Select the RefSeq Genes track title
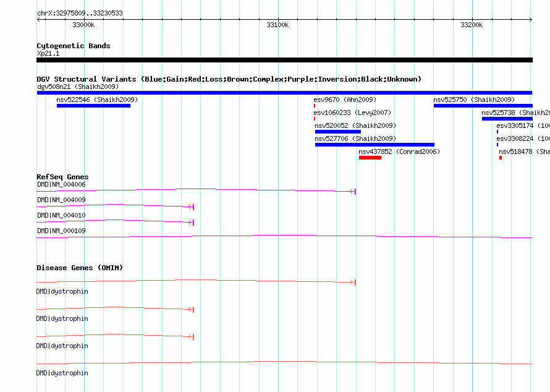 (x=62, y=177)
